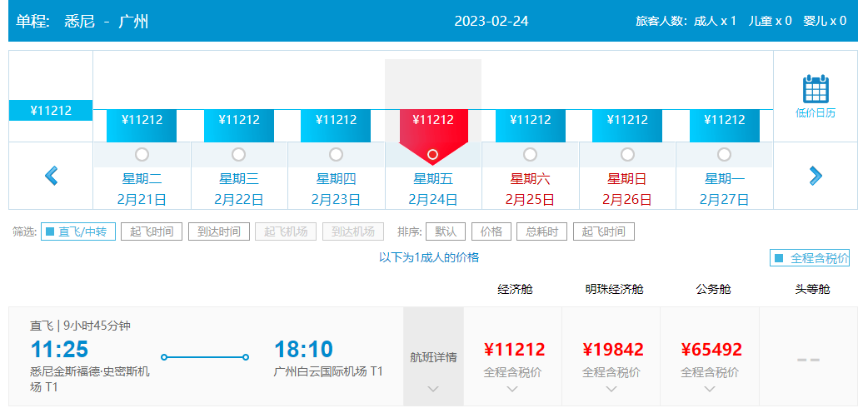Select the radio button for 星期六 2月25日

530,154
